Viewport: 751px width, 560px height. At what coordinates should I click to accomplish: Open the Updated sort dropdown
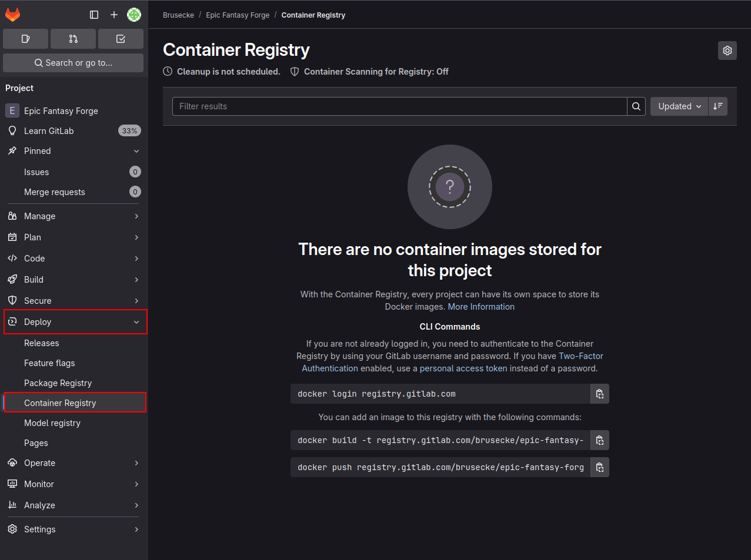679,106
